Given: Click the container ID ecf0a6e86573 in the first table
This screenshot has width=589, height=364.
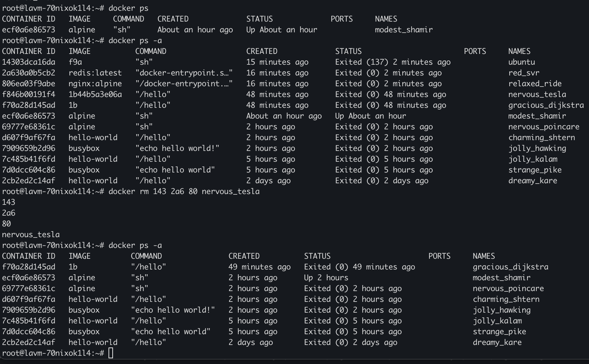Looking at the screenshot, I should pos(29,30).
